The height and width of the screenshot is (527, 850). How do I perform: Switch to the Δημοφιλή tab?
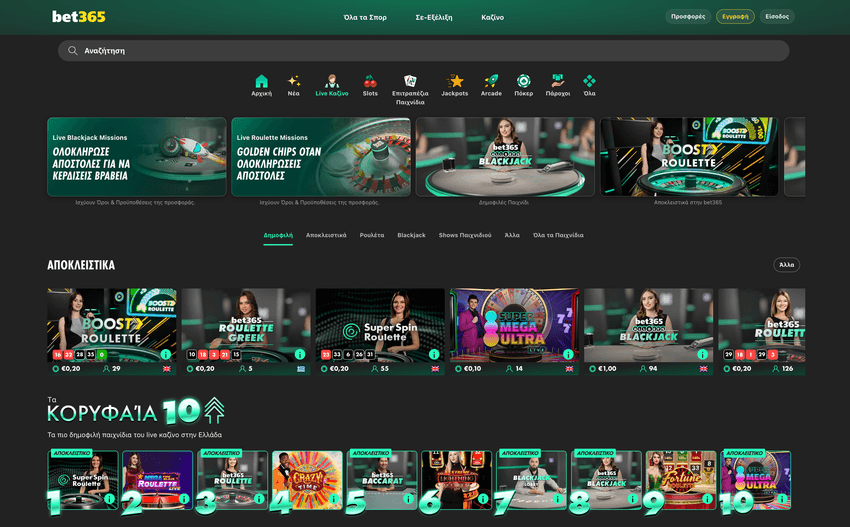point(278,235)
